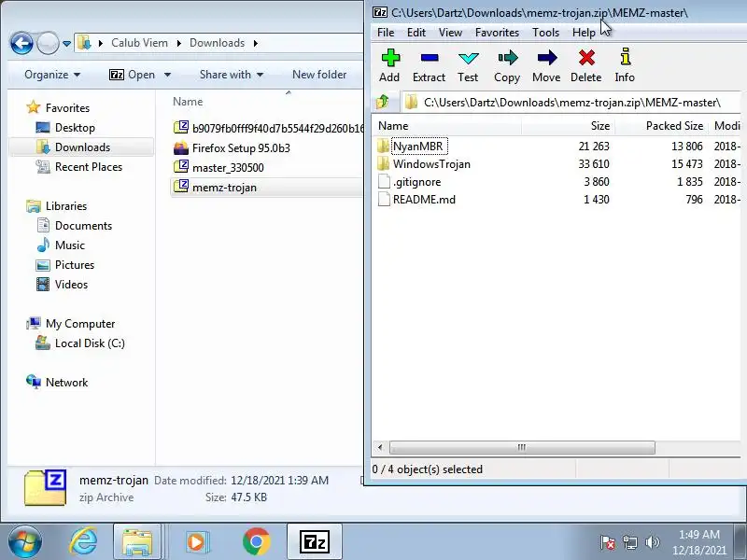Click the Action Center flag tray icon
The width and height of the screenshot is (747, 560).
[x=608, y=542]
